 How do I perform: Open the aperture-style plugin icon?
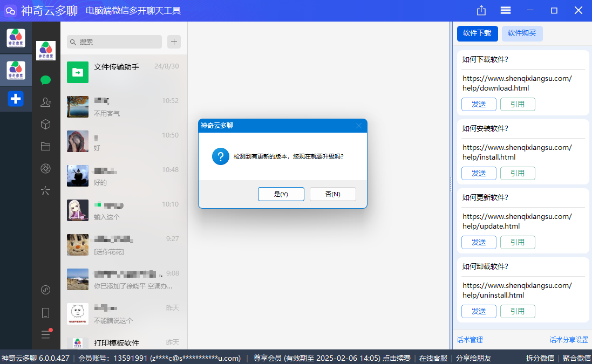tap(45, 168)
